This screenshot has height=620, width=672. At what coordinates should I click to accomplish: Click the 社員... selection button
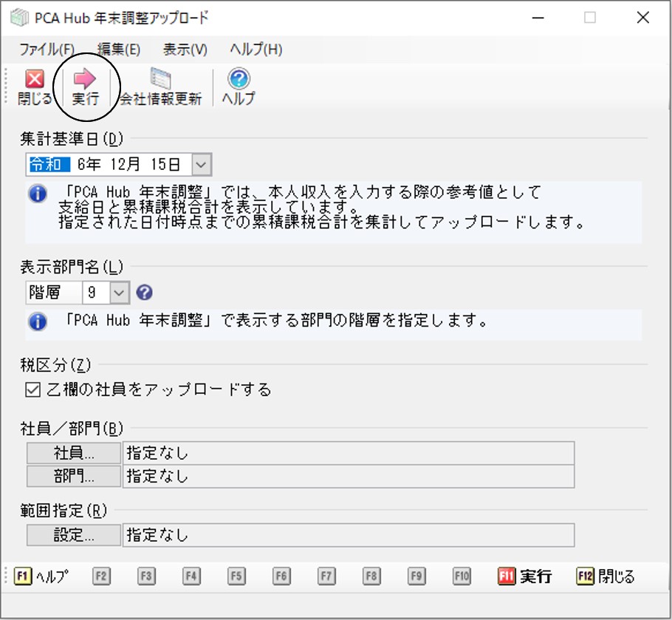[74, 453]
